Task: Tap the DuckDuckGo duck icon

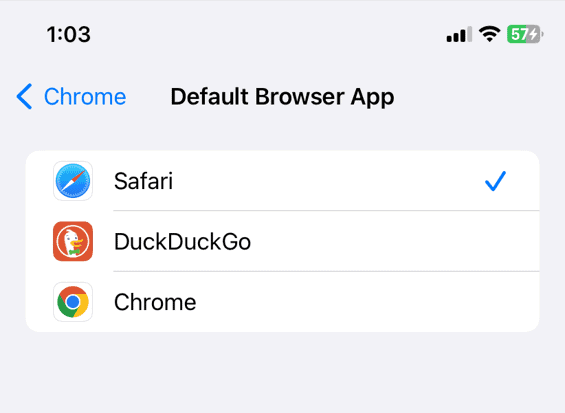Action: point(73,241)
